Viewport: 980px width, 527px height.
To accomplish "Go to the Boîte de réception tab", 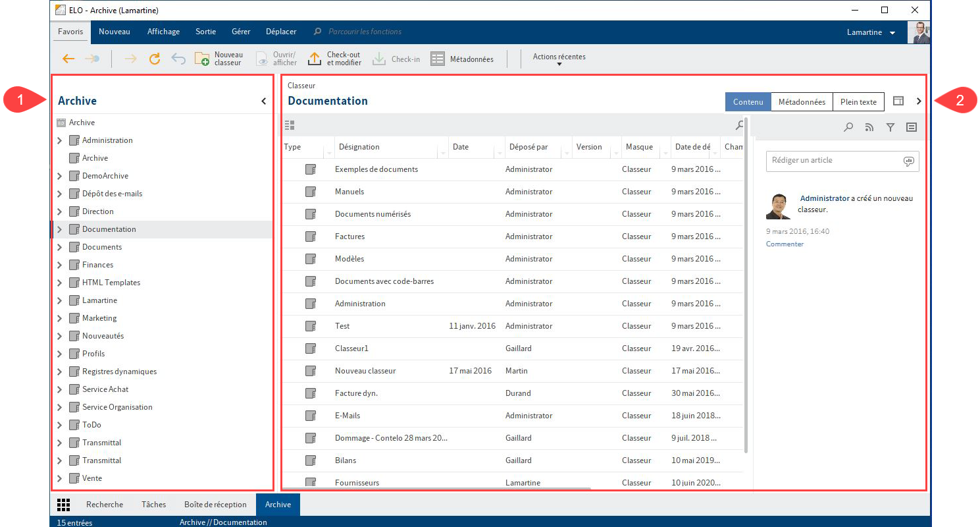I will coord(215,505).
